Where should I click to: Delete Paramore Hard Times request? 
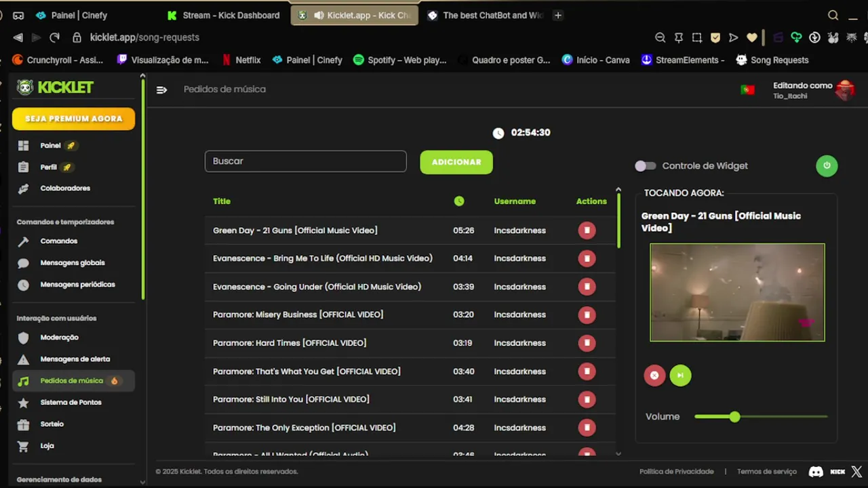point(587,343)
